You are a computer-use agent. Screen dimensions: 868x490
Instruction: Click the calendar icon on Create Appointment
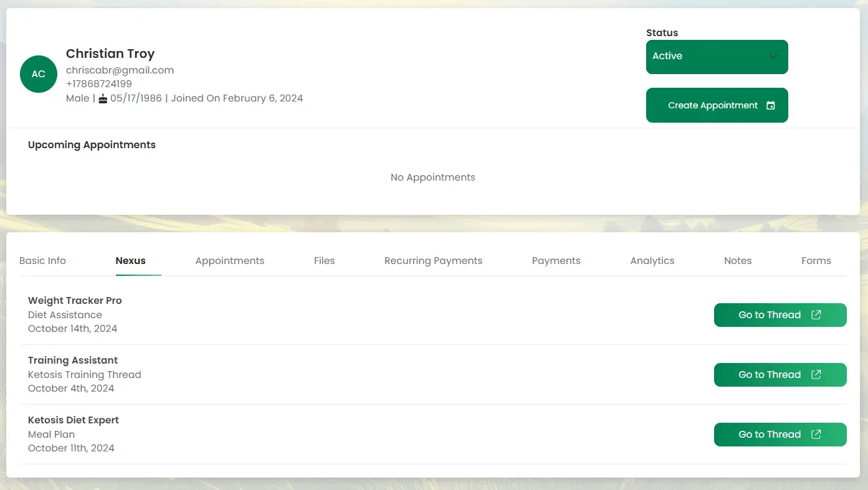tap(771, 106)
